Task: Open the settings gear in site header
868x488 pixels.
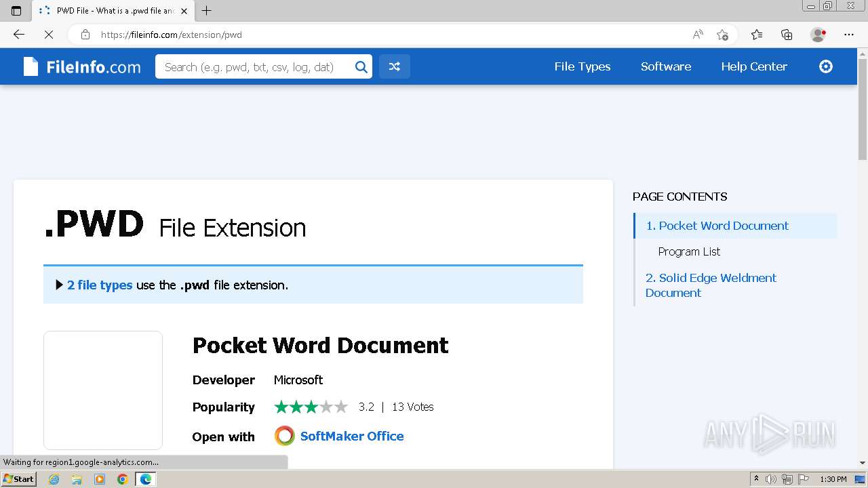Action: pos(826,66)
